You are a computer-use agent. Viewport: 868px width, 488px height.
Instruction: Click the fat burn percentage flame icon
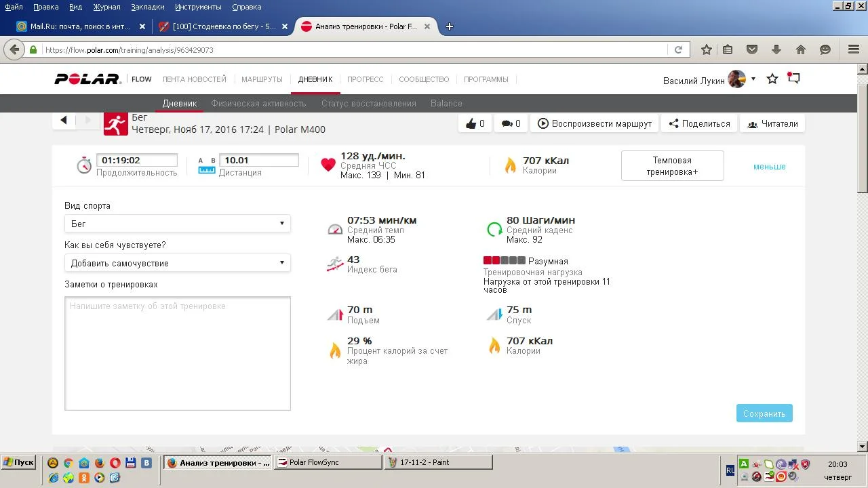click(x=335, y=350)
